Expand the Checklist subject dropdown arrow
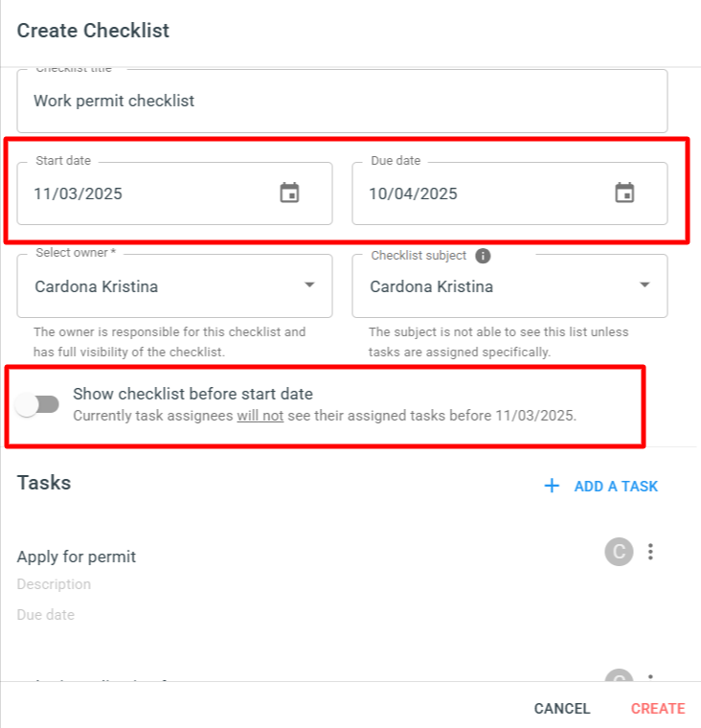701x728 pixels. click(x=644, y=284)
